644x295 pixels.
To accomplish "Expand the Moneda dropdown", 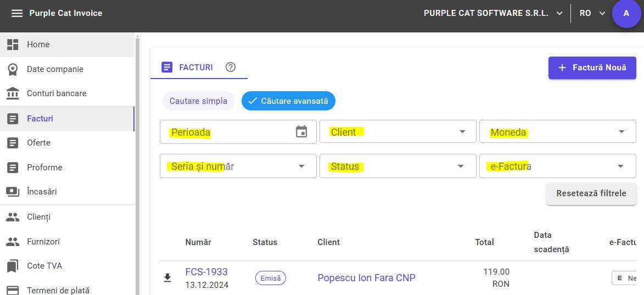I will 558,132.
